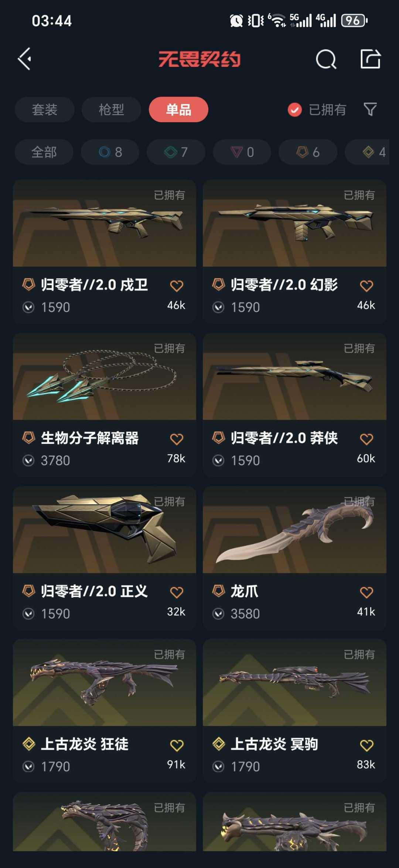Tap the share icon at top right
Image resolution: width=399 pixels, height=868 pixels.
(x=370, y=59)
